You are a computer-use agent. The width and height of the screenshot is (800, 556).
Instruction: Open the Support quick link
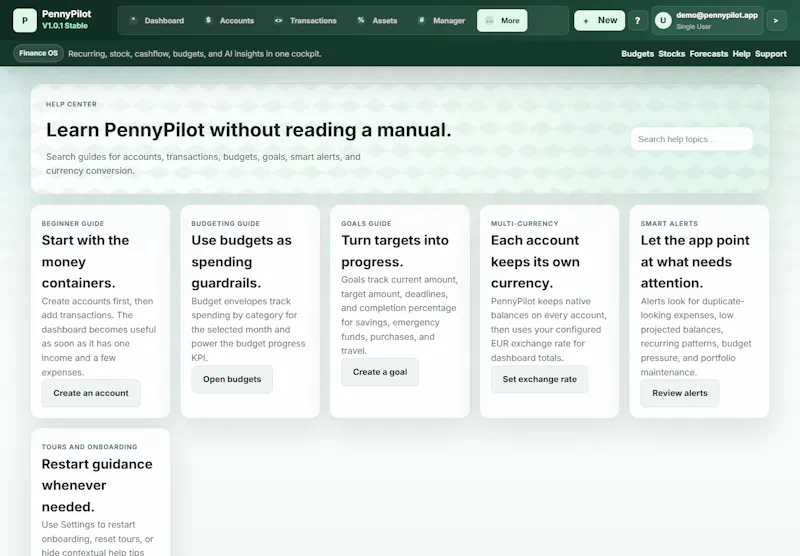tap(770, 54)
